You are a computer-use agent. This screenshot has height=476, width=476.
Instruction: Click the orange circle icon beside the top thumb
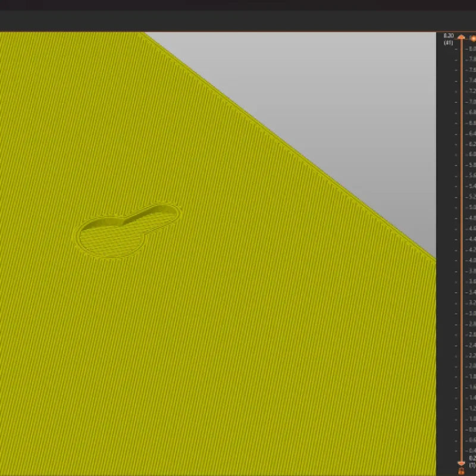coord(473,38)
